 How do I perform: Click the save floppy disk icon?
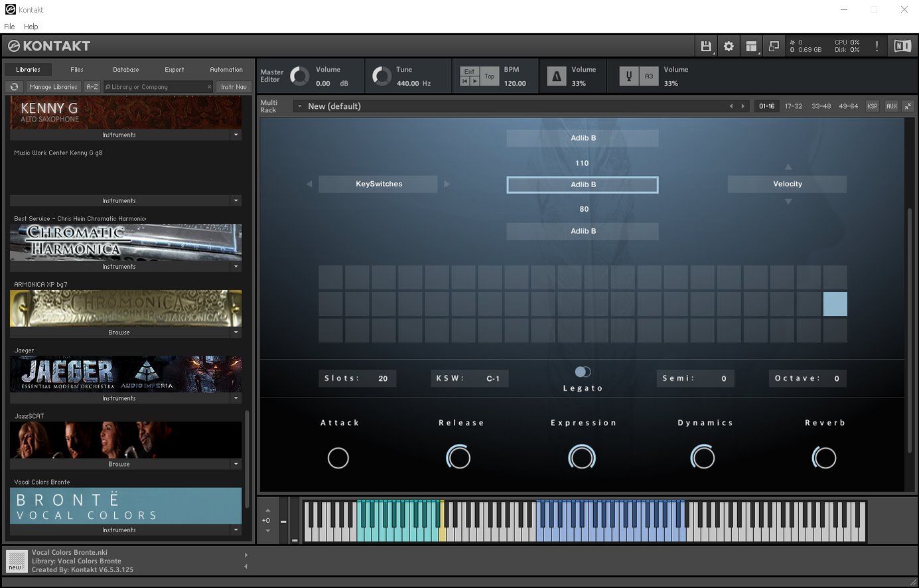pyautogui.click(x=706, y=46)
